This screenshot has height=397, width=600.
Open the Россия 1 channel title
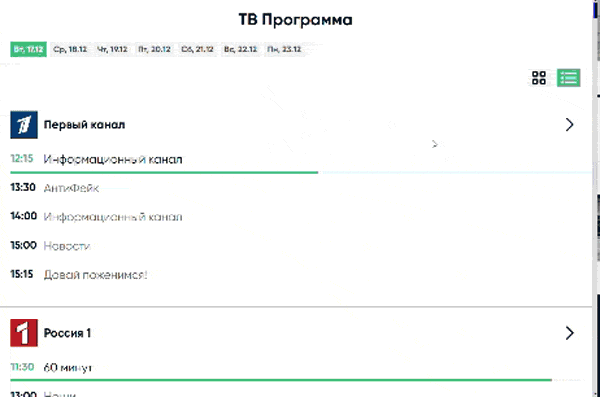(67, 333)
